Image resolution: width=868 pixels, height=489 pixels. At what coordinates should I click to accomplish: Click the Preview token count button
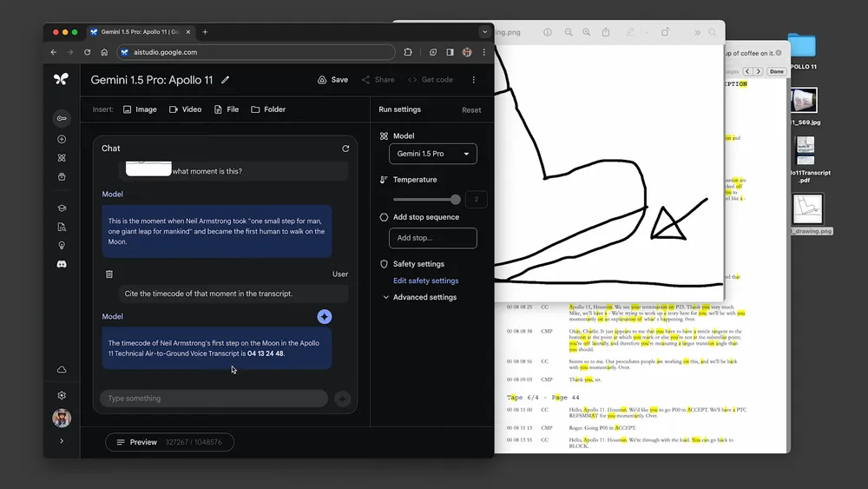click(169, 442)
